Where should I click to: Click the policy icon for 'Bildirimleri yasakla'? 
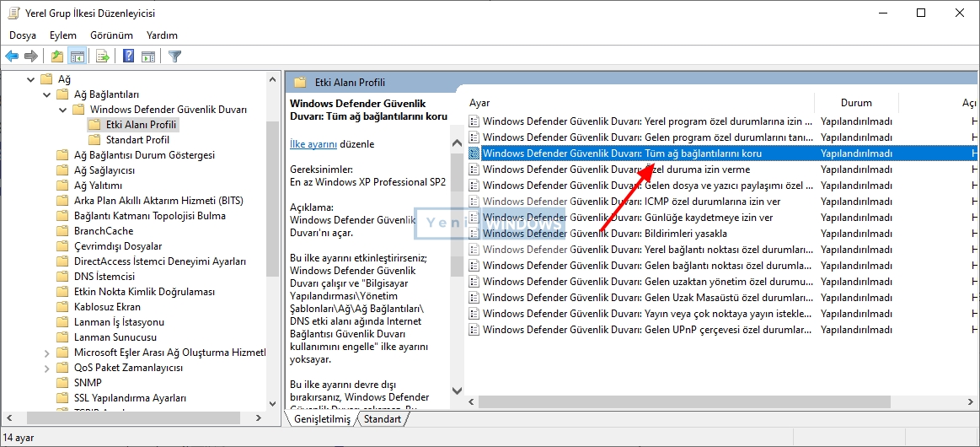pyautogui.click(x=474, y=233)
